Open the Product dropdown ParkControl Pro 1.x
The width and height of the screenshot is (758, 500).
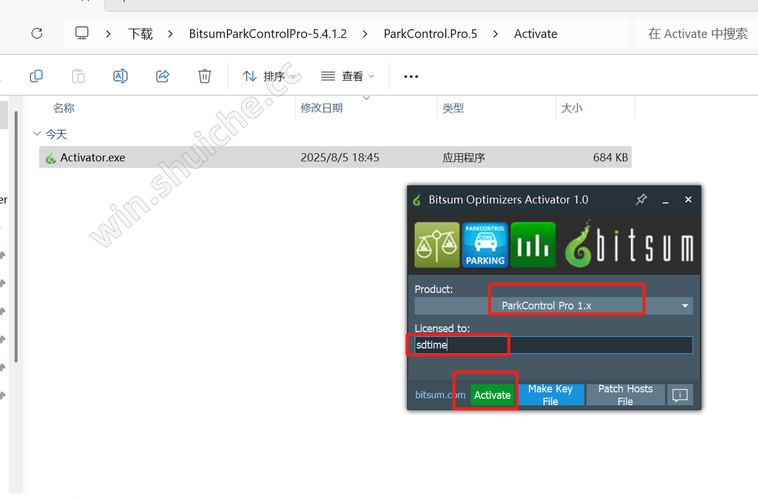554,306
